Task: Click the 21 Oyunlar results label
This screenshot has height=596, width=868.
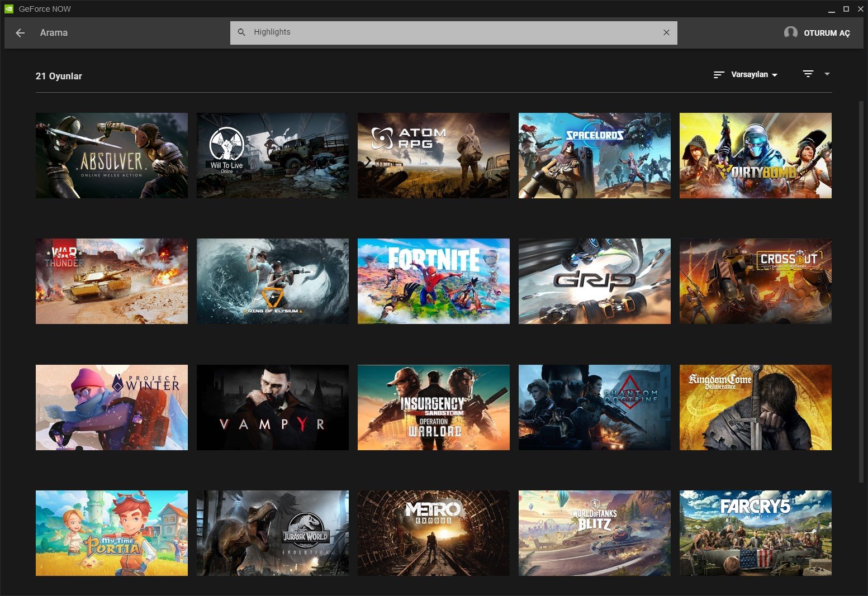Action: pyautogui.click(x=59, y=76)
